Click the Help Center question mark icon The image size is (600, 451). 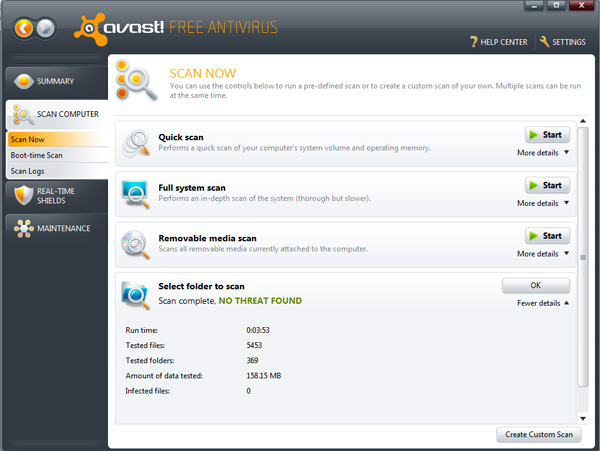tap(474, 42)
